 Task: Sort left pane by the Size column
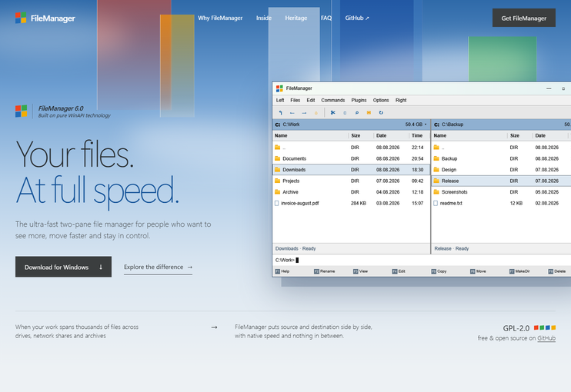(356, 135)
